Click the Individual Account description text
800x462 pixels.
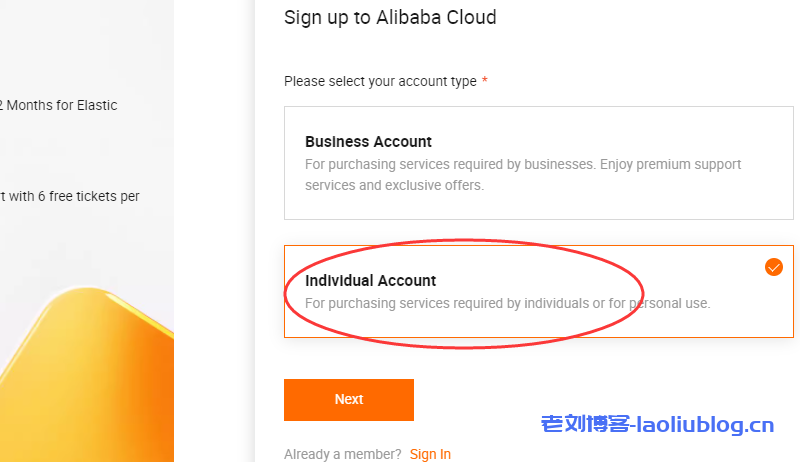507,303
